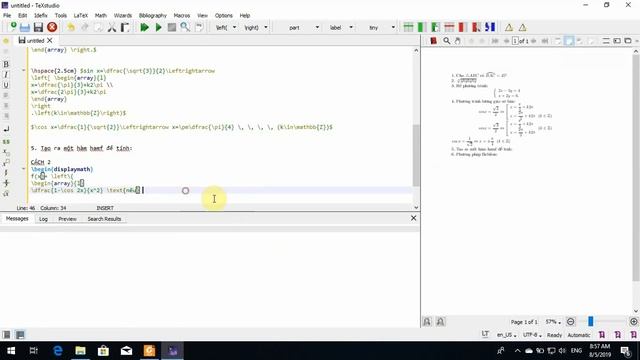
Task: Cut selection with scissors icon
Action: coord(112,27)
